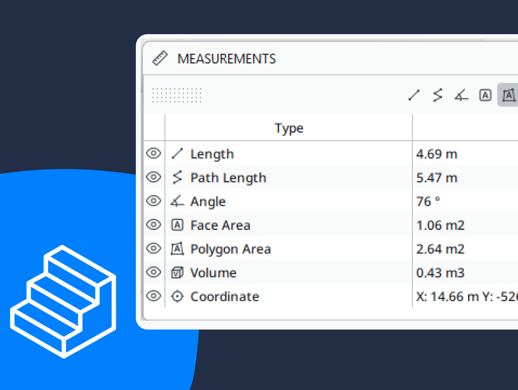Click the 1.06 m2 value

tap(440, 225)
